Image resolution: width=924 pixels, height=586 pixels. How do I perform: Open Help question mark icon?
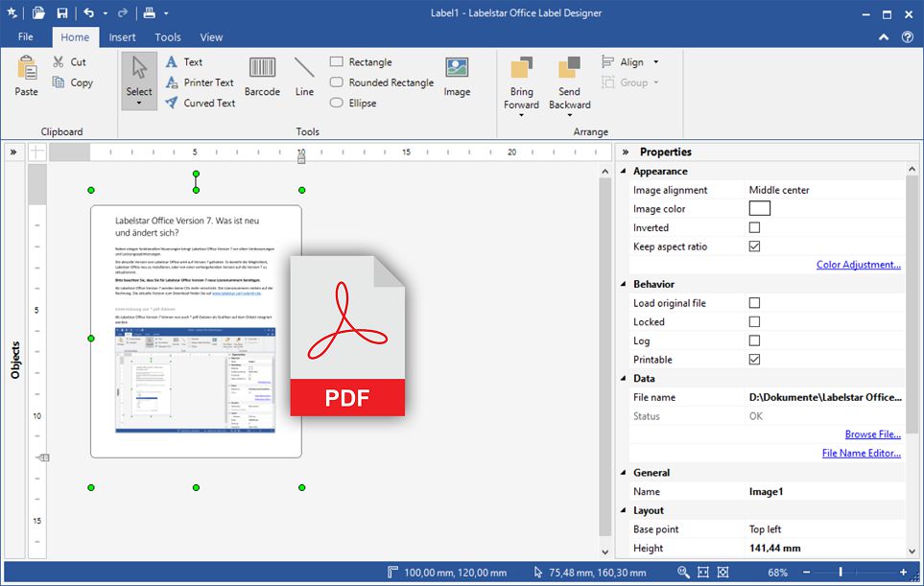tap(908, 37)
